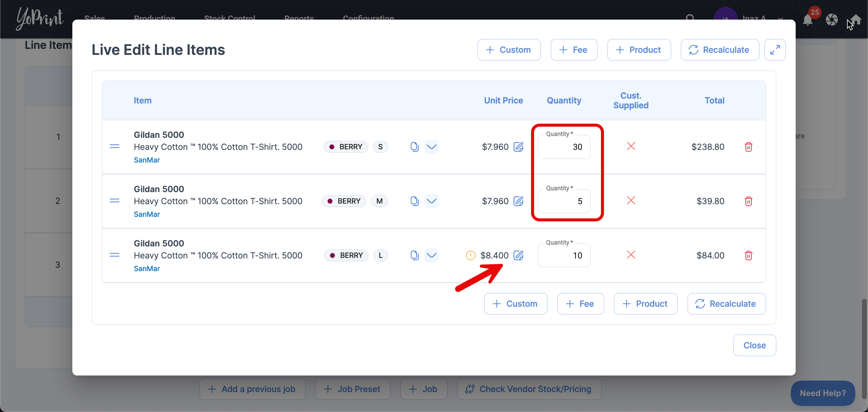Click top Recalculate button
Image resolution: width=868 pixels, height=412 pixels.
point(720,50)
